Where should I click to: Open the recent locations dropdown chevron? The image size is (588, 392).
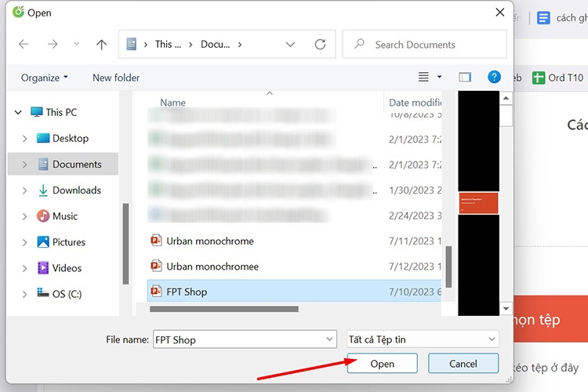pos(77,44)
